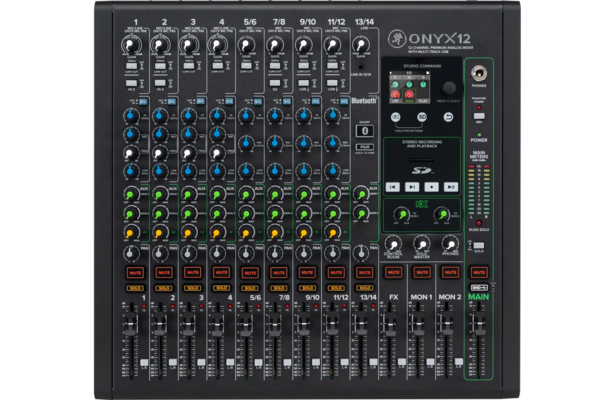Toggle the EQ in/out button on channel 7/8
The width and height of the screenshot is (615, 400).
[286, 102]
